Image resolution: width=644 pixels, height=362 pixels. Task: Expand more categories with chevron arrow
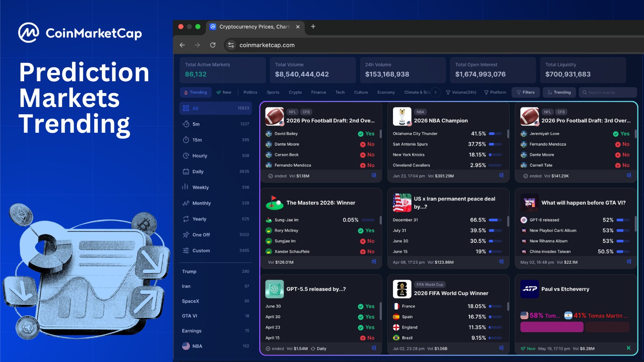click(436, 93)
